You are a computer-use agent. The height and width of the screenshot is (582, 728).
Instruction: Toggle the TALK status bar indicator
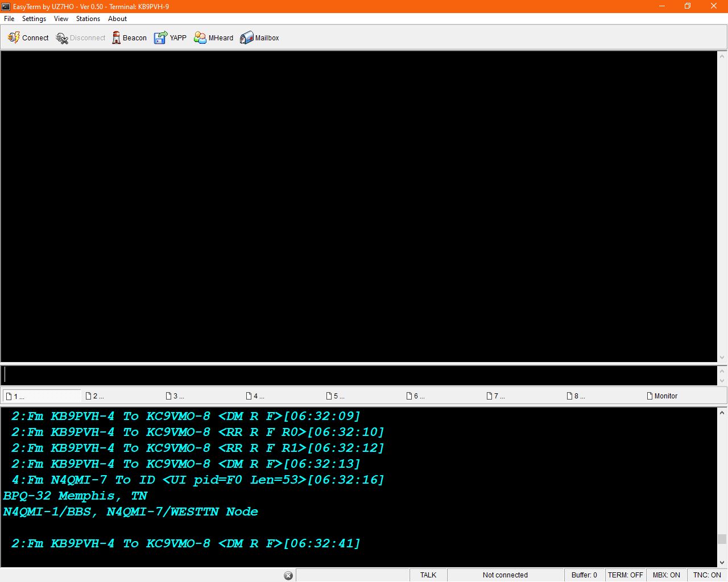[x=428, y=575]
